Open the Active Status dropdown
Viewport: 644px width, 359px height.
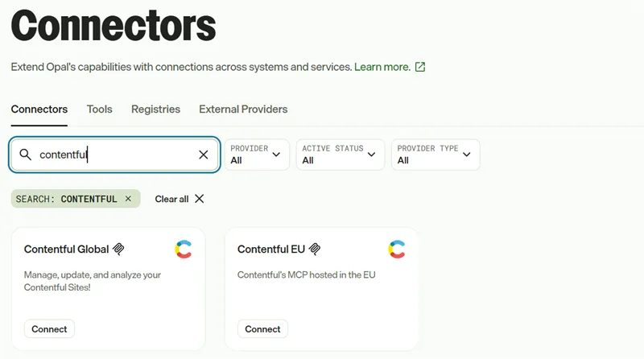coord(340,155)
